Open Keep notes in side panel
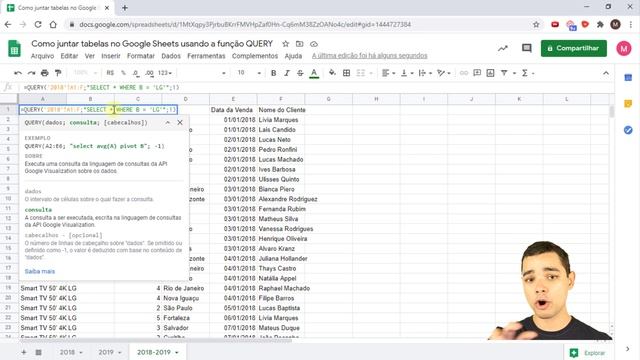The image size is (640, 360). click(x=628, y=104)
